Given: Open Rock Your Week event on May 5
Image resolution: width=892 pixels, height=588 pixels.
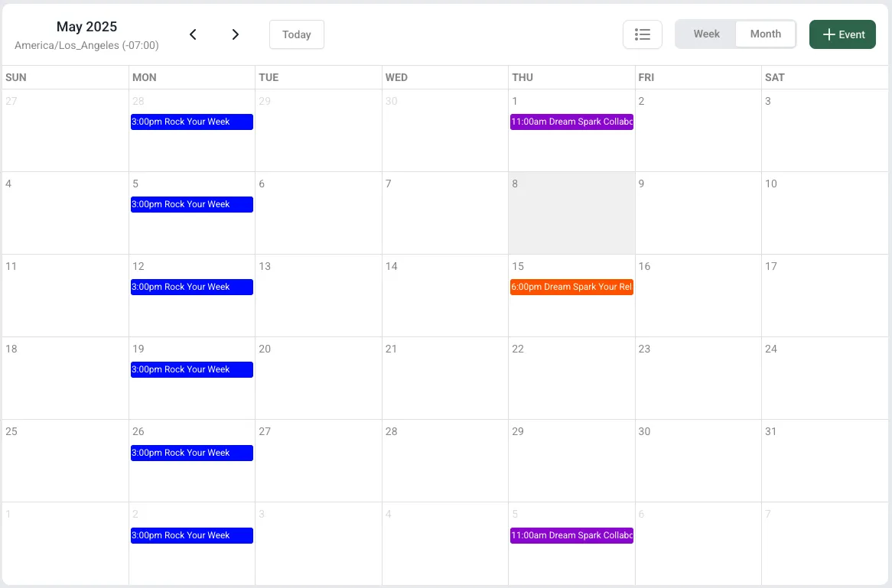Looking at the screenshot, I should [x=192, y=204].
